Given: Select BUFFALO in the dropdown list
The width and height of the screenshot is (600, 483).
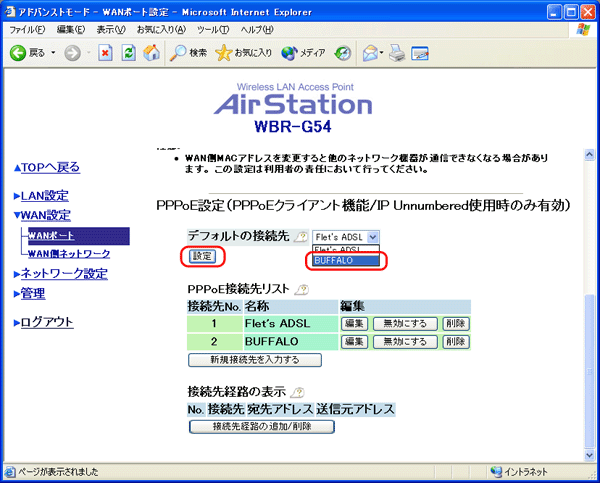Looking at the screenshot, I should coord(346,261).
